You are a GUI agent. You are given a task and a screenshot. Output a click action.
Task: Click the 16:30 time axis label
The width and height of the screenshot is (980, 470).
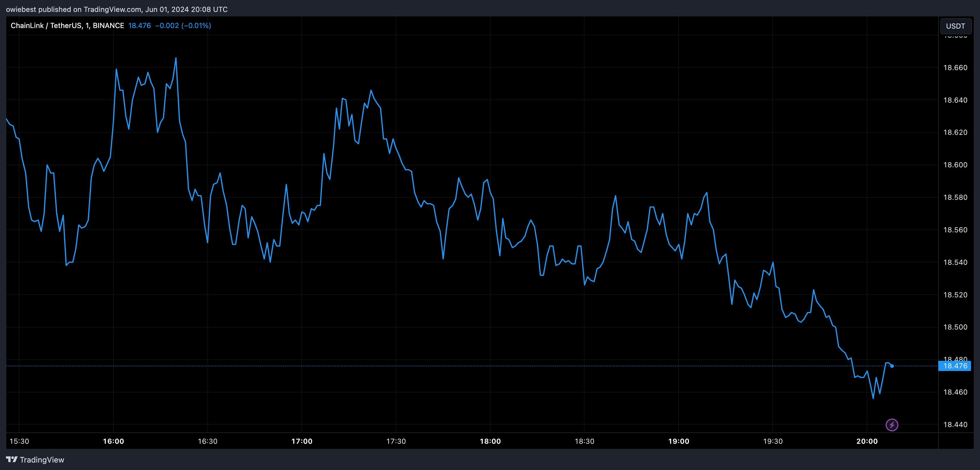pyautogui.click(x=208, y=441)
